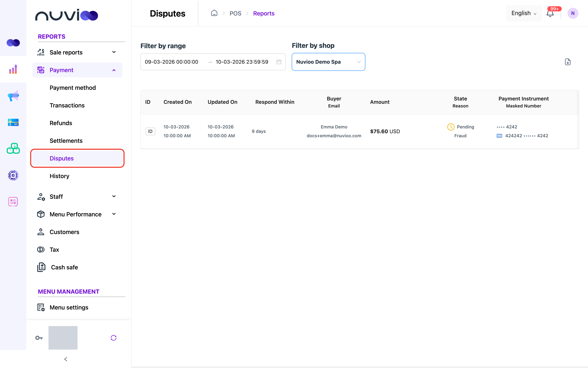Open Payment method menu item
Image resolution: width=588 pixels, height=368 pixels.
73,88
